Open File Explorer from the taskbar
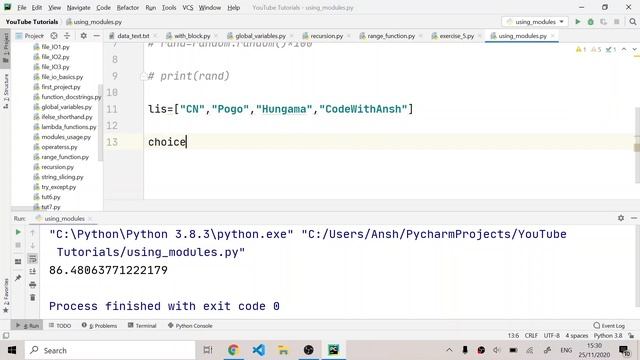 pyautogui.click(x=283, y=350)
